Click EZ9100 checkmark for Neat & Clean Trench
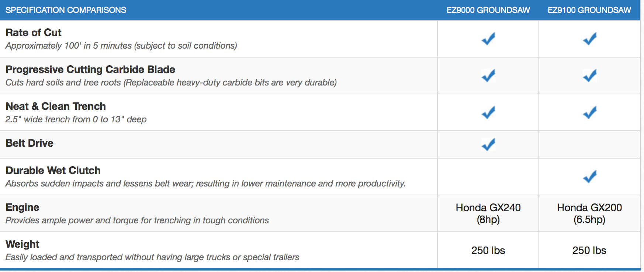Image resolution: width=644 pixels, height=272 pixels. coord(590,112)
